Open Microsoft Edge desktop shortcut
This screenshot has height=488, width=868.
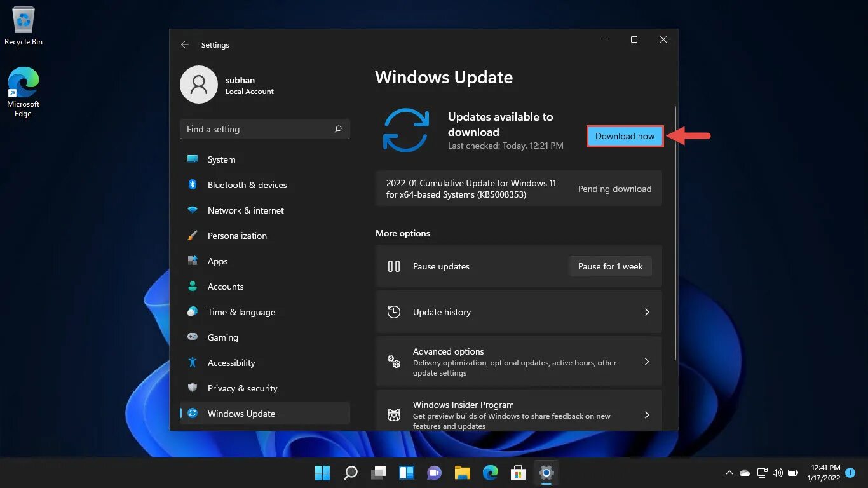pos(24,92)
